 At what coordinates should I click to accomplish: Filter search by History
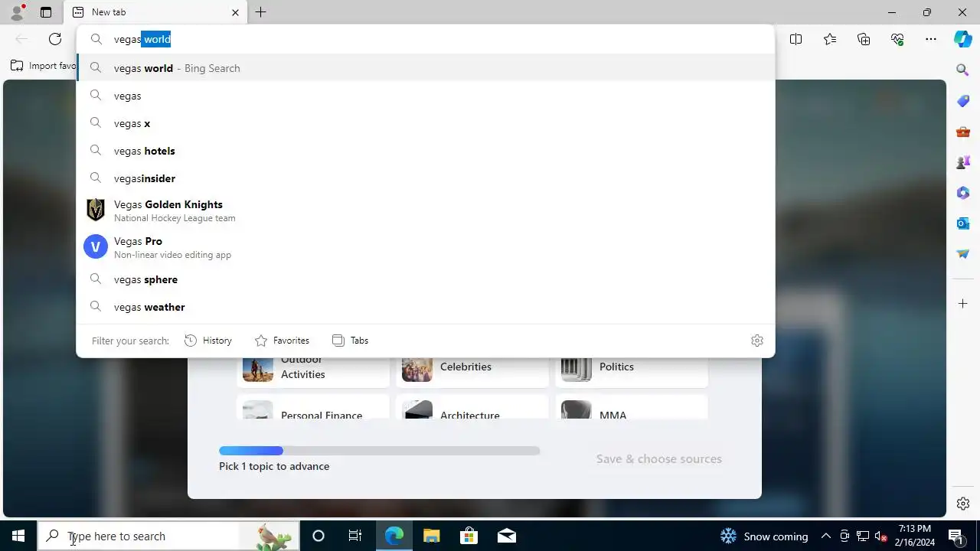coord(208,341)
